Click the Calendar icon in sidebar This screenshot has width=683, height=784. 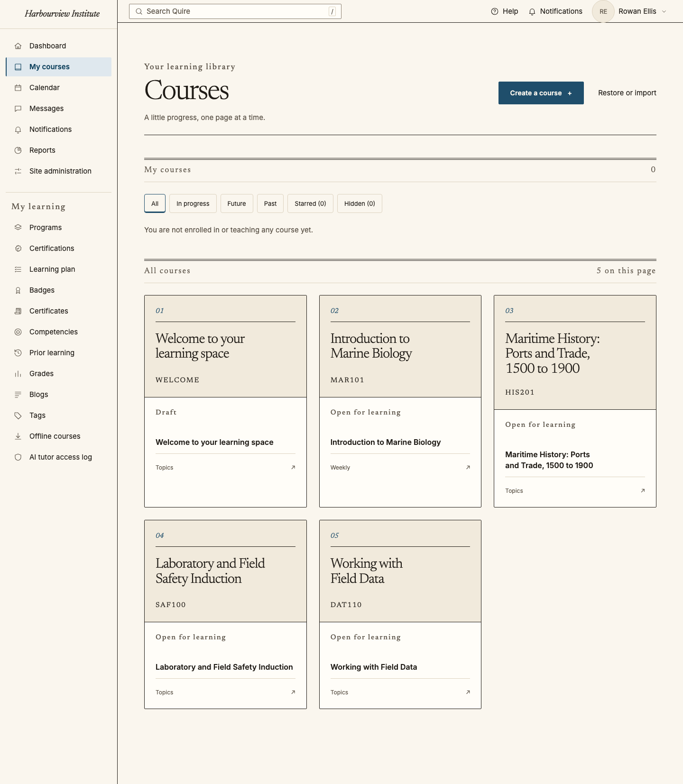tap(18, 88)
